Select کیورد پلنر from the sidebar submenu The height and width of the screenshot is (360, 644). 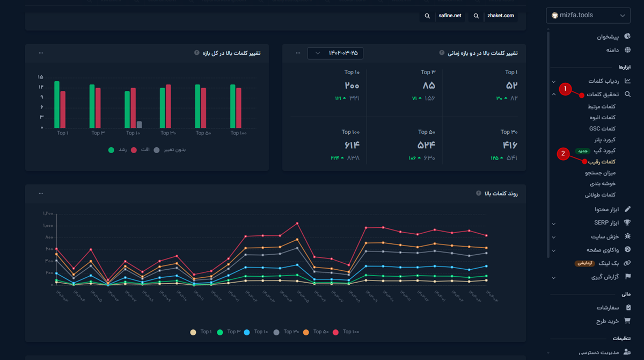point(602,140)
